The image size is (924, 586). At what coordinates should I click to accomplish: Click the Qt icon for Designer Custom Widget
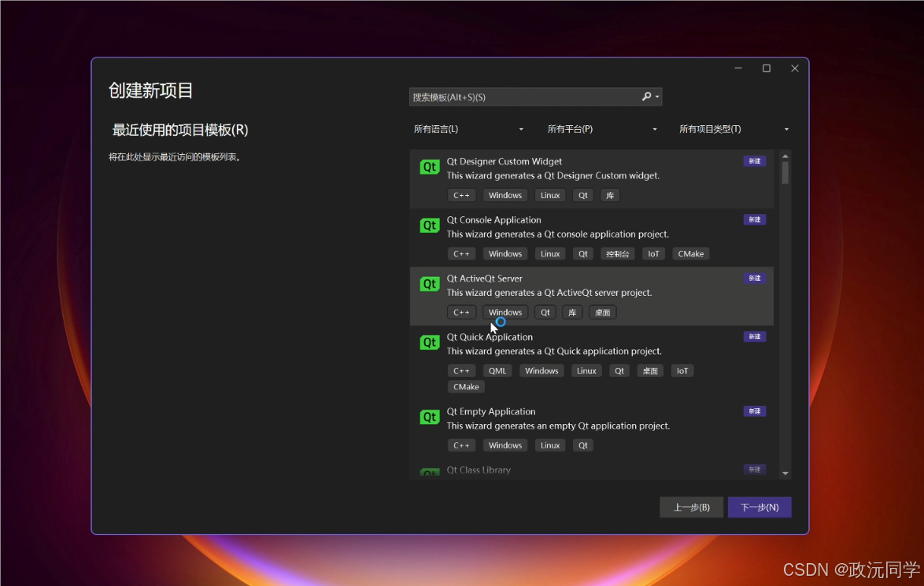[430, 167]
